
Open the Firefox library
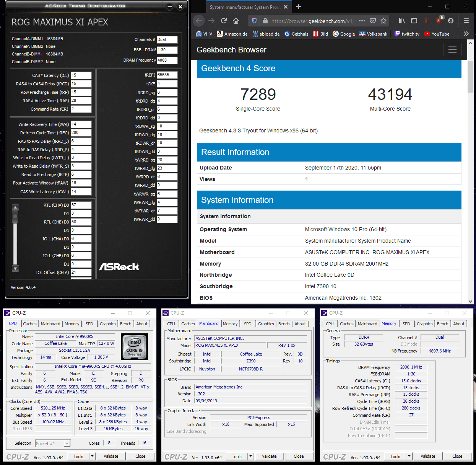point(402,21)
